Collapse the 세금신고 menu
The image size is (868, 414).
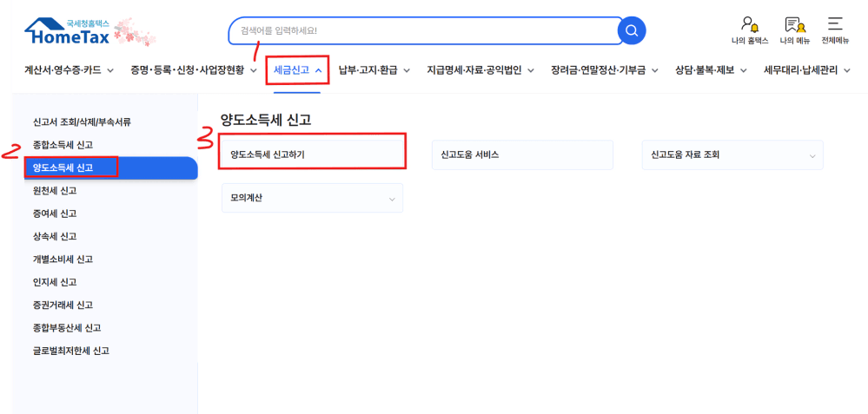coord(298,70)
